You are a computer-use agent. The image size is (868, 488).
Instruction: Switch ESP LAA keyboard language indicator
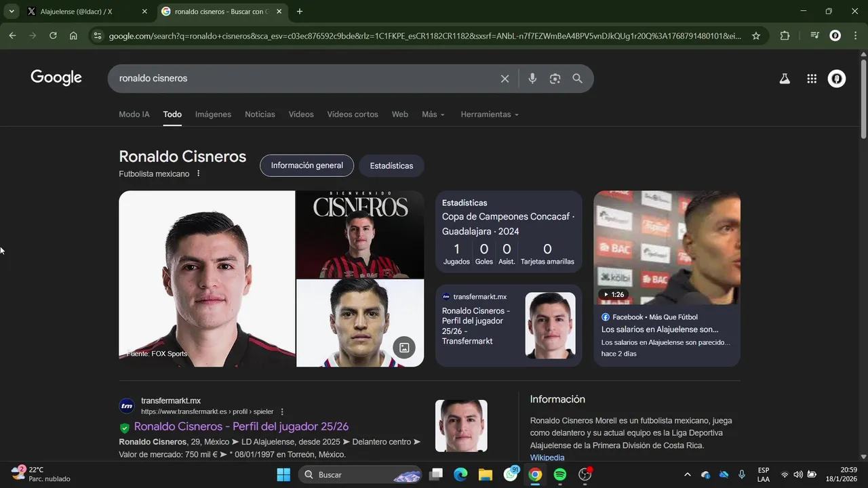tap(764, 474)
